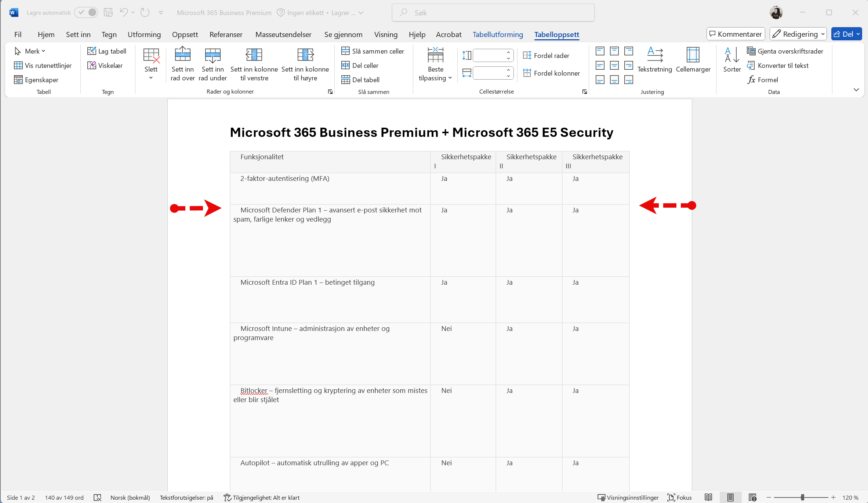868x503 pixels.
Task: Open Cellestørrelse dialog launcher
Action: 585,92
